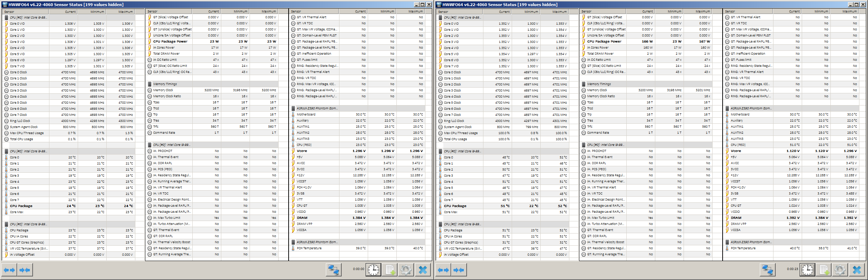
Task: Click the HWiNFO64 title bar icon of the left window
Action: point(5,5)
